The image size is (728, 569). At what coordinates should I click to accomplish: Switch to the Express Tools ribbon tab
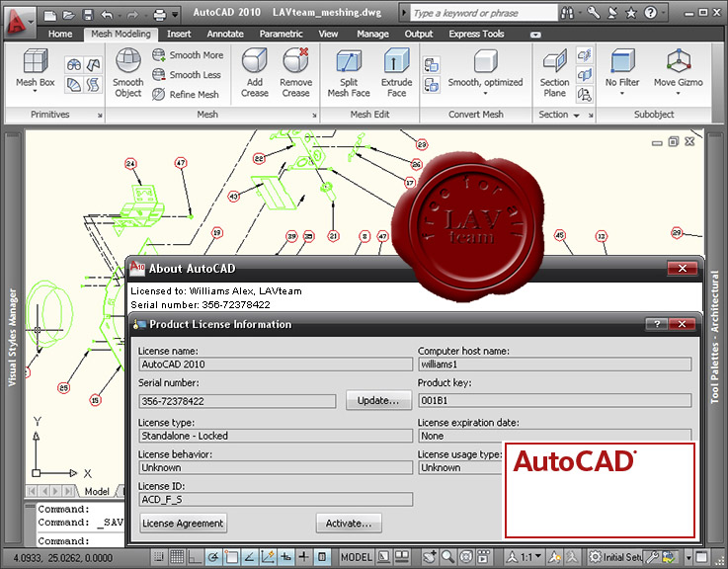coord(476,34)
